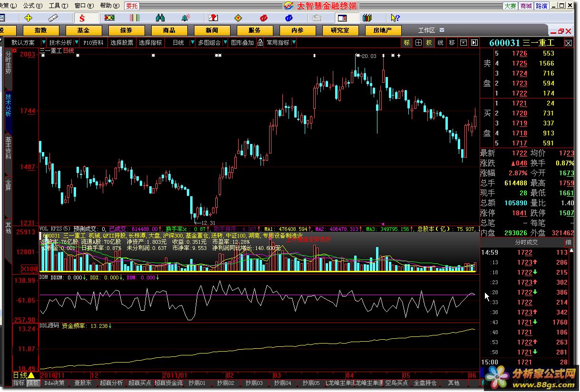This screenshot has width=580, height=392.
Task: Click the yellow crosshair cursor tool icon
Action: pyautogui.click(x=28, y=18)
